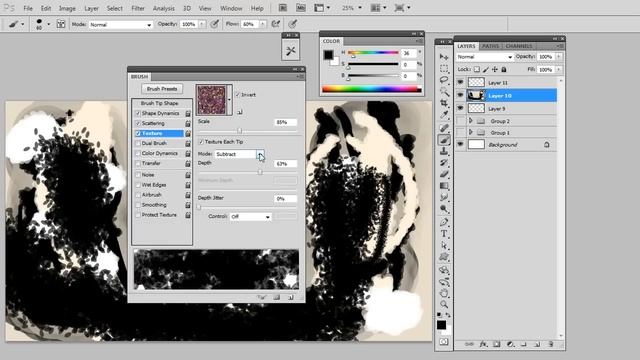Select the Eraser tool
This screenshot has width=640, height=360.
444,174
